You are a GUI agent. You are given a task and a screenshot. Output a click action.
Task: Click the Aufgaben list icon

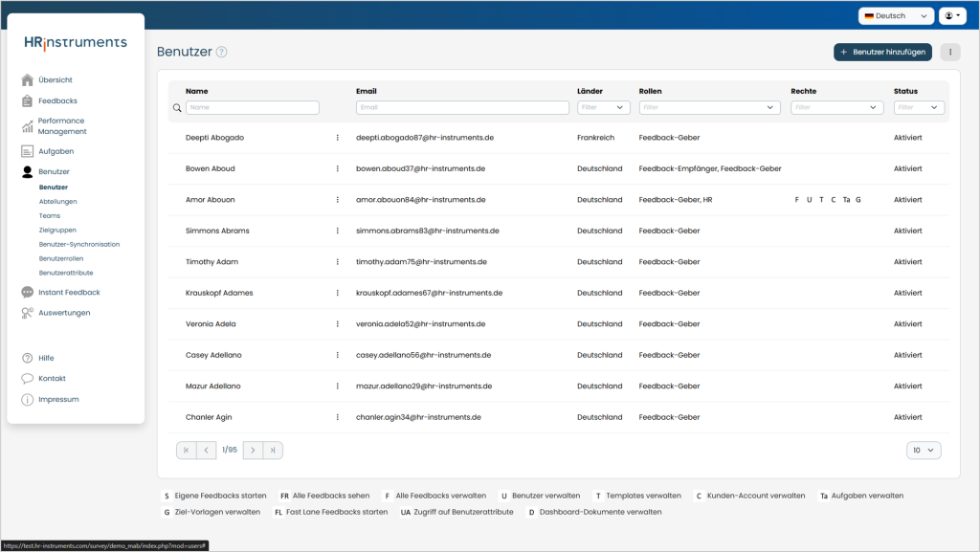click(27, 151)
